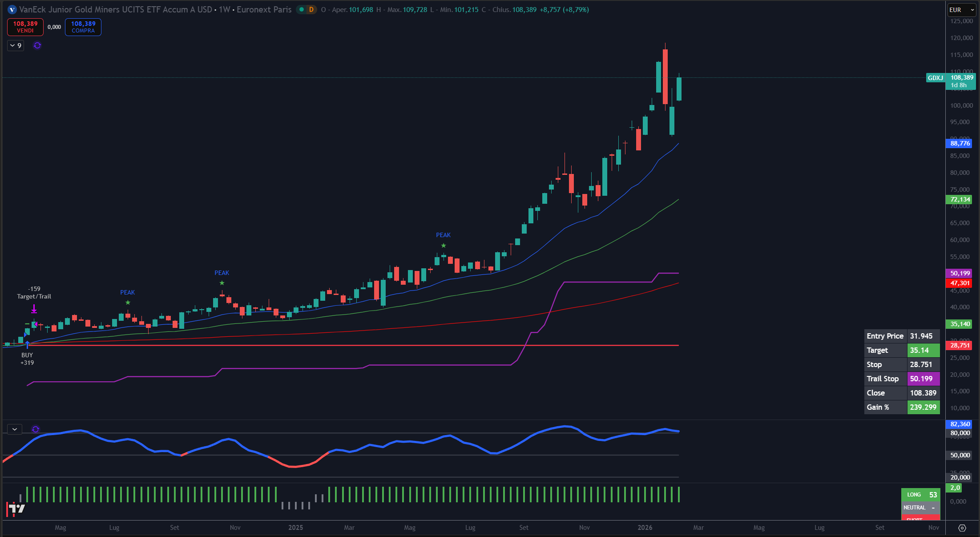Toggle the green market status dot
This screenshot has height=537, width=980.
[302, 9]
